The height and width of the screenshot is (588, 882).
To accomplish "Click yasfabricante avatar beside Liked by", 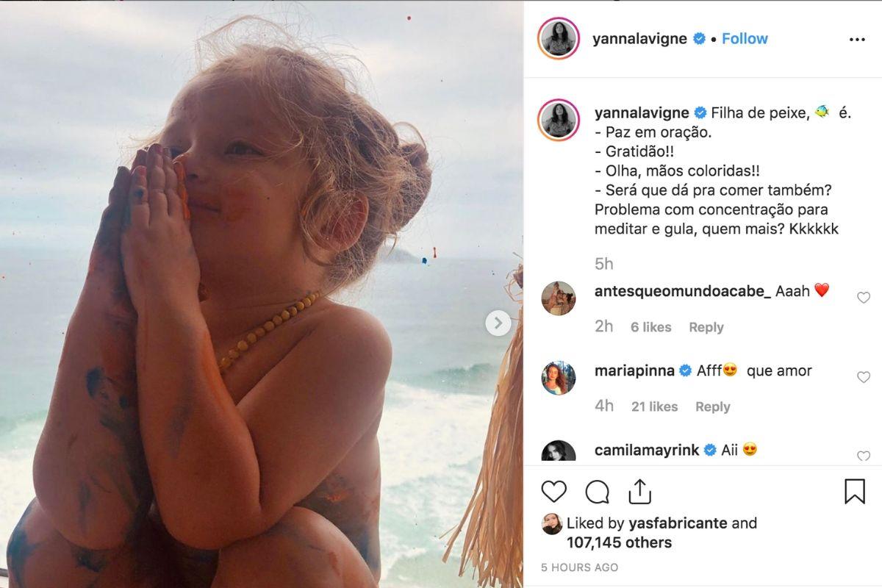I will 552,524.
